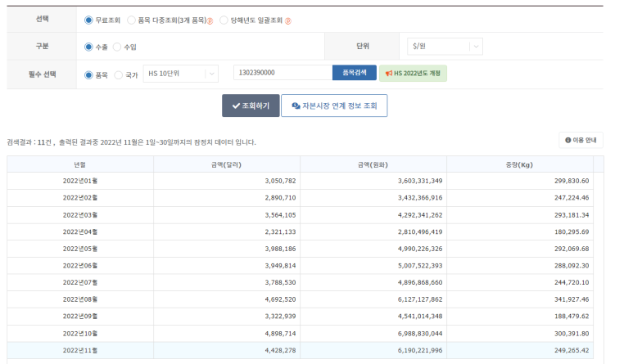Click premium icon next to 당해년도 일괄조회
This screenshot has width=633, height=364.
click(x=287, y=21)
